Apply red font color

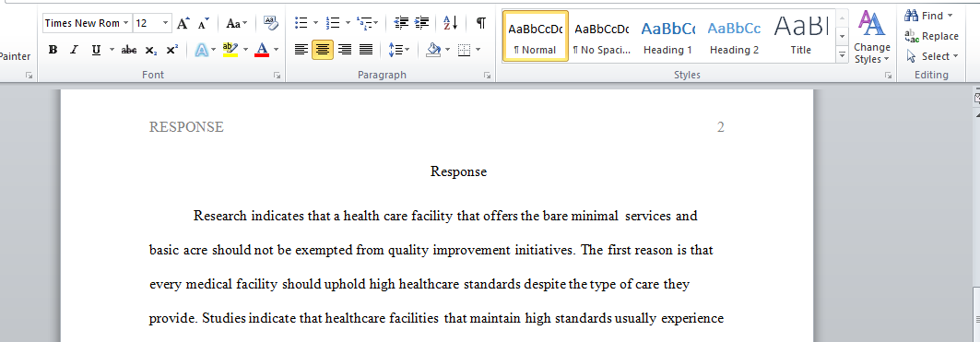tap(262, 50)
